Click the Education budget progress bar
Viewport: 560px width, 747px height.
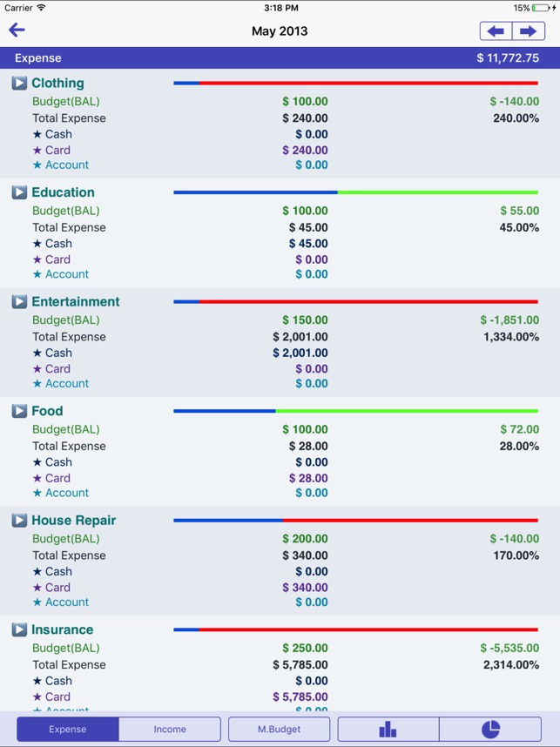pyautogui.click(x=355, y=192)
